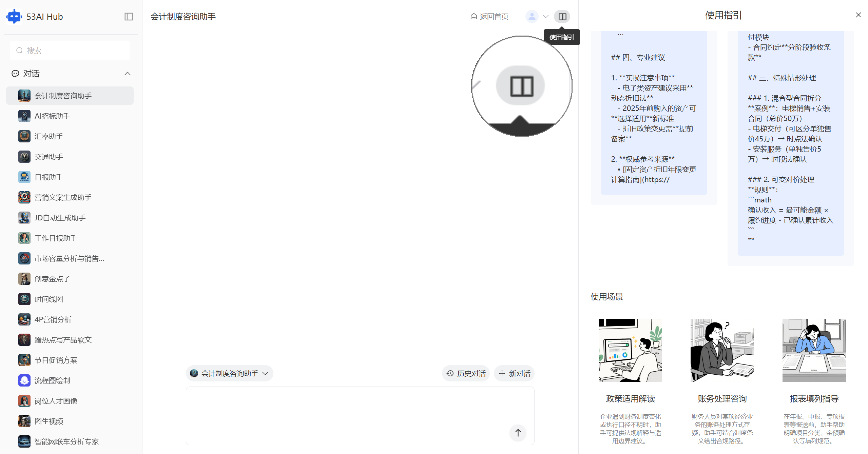
Task: Click the 账务处理咨询 title
Action: click(x=722, y=398)
